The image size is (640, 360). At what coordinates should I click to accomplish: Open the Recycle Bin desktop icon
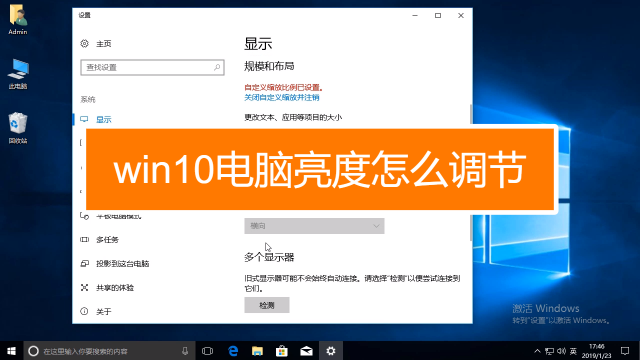(18, 128)
